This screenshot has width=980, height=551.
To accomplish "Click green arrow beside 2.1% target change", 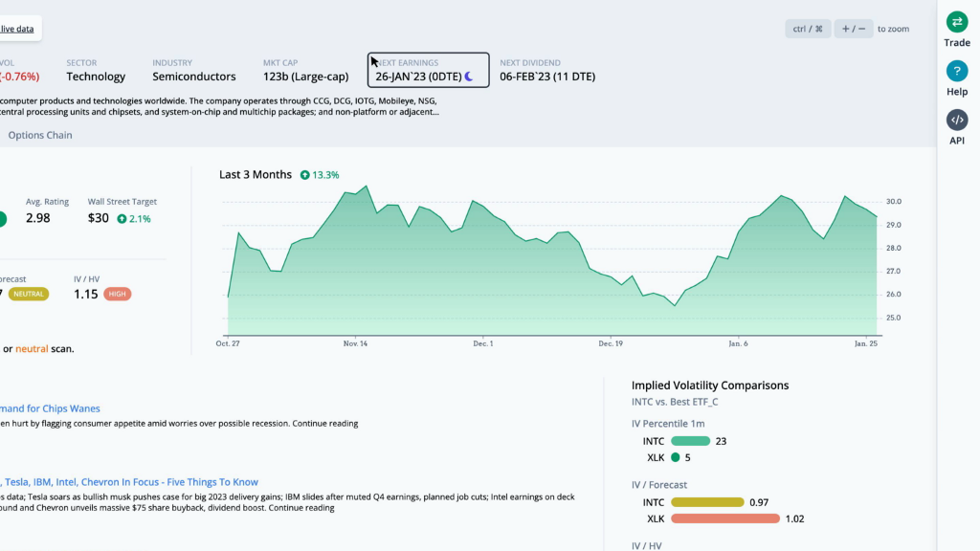I will click(122, 219).
